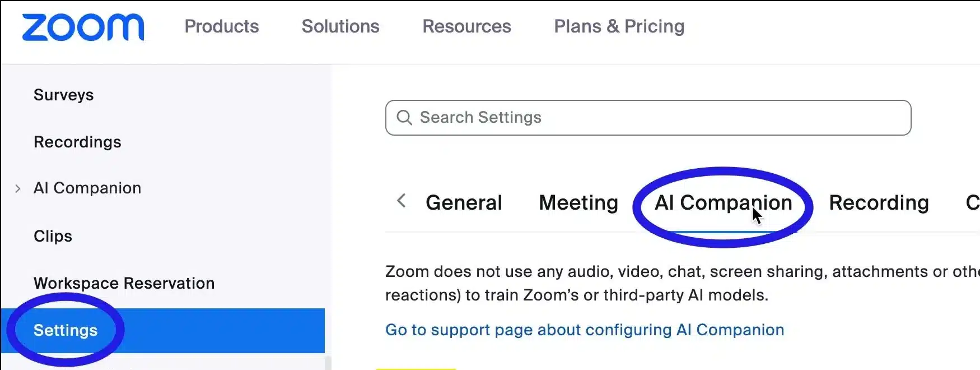This screenshot has height=370, width=980.
Task: Select Settings in the sidebar
Action: point(66,331)
